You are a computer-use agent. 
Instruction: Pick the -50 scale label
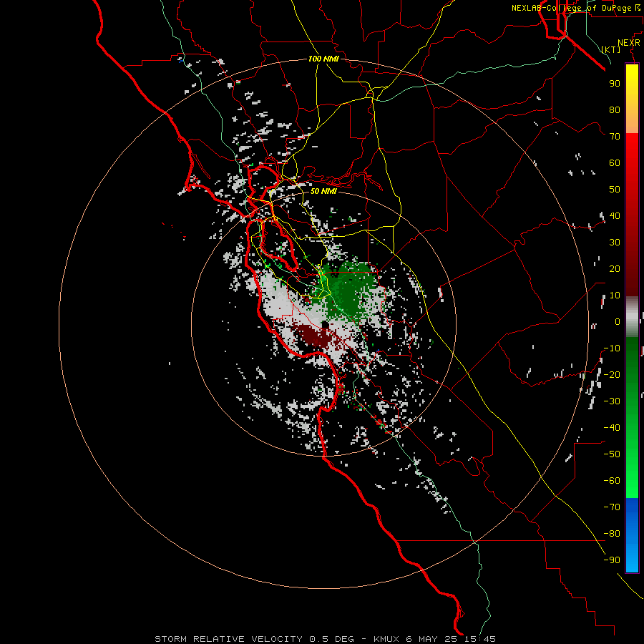(x=612, y=454)
